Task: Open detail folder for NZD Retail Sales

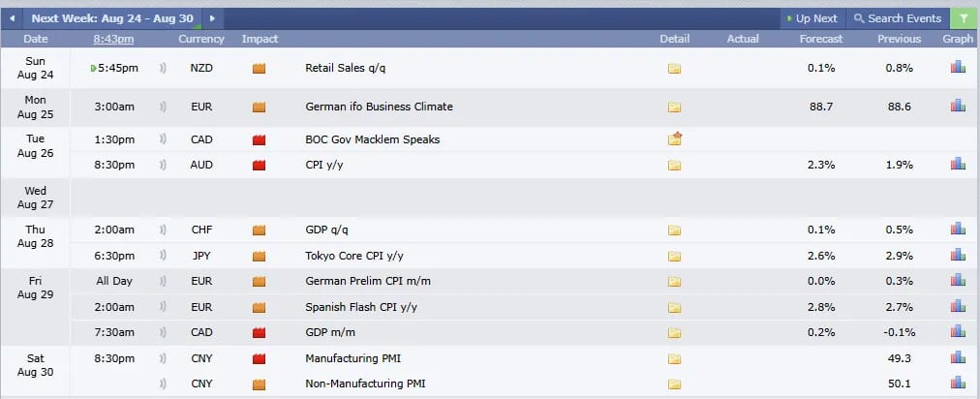Action: pyautogui.click(x=674, y=68)
